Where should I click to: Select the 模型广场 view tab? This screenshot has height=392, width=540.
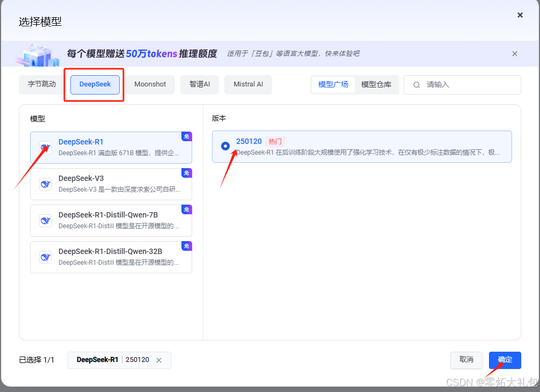coord(333,85)
